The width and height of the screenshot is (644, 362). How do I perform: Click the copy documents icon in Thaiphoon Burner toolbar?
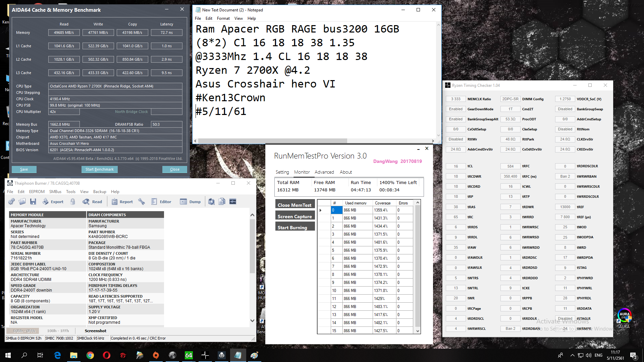pyautogui.click(x=222, y=201)
